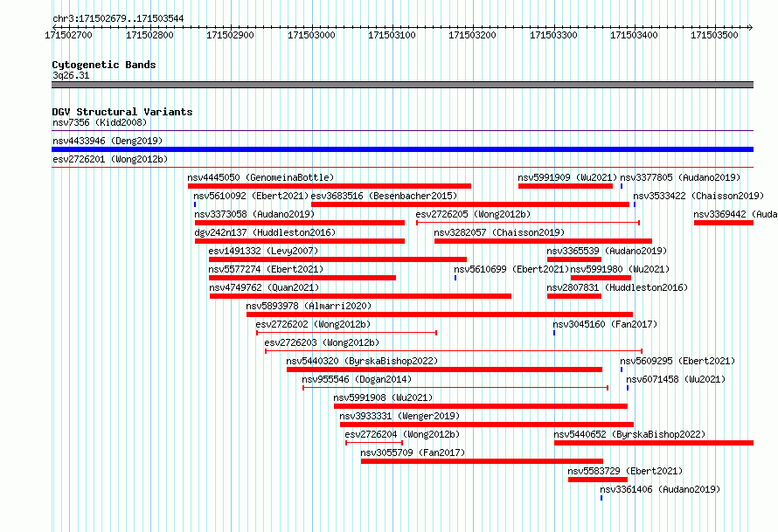Click ruler position 171503300

pos(553,35)
